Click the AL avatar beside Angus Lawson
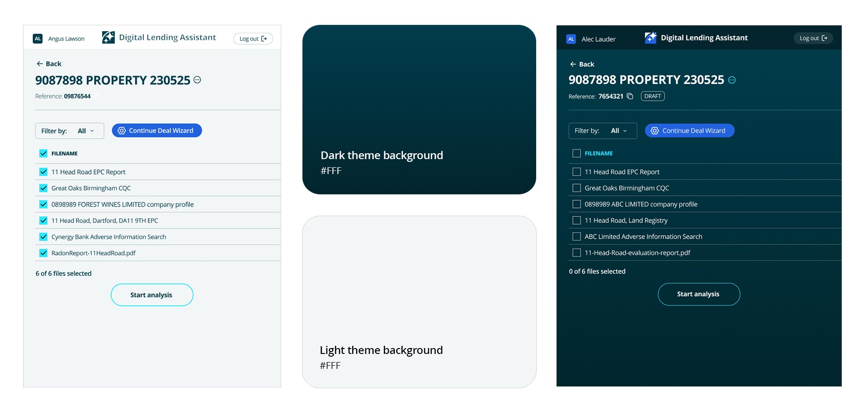 point(38,38)
